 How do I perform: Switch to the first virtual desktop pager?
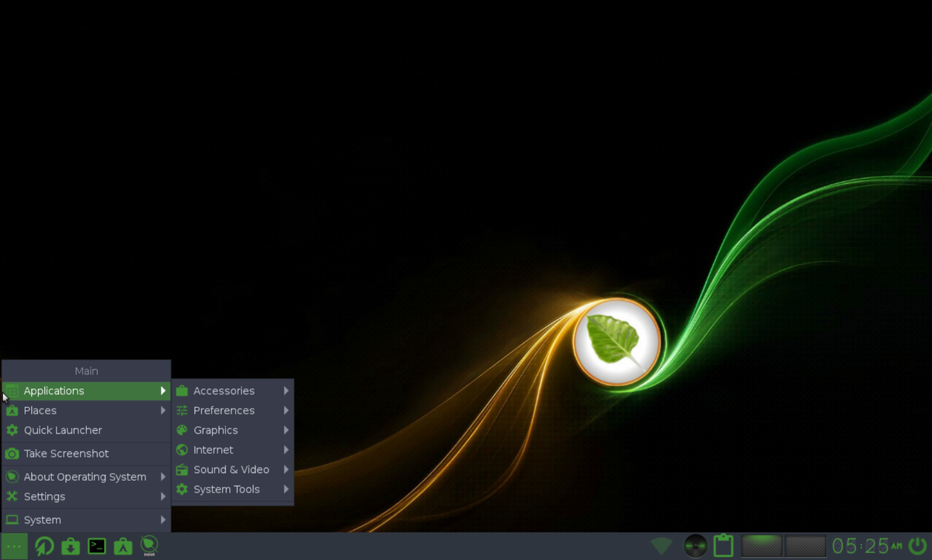tap(761, 546)
